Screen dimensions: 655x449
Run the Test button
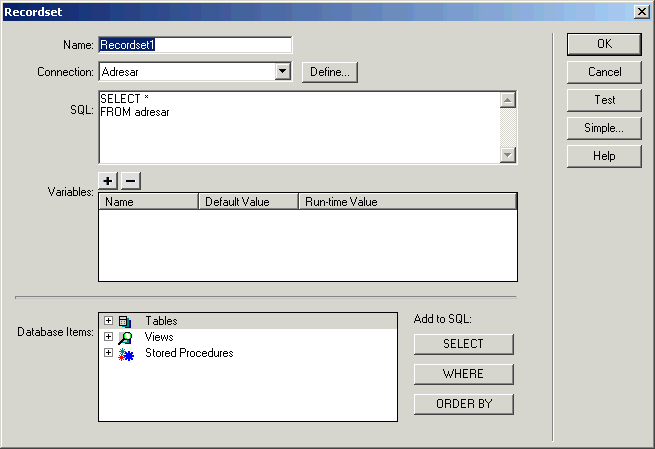604,100
